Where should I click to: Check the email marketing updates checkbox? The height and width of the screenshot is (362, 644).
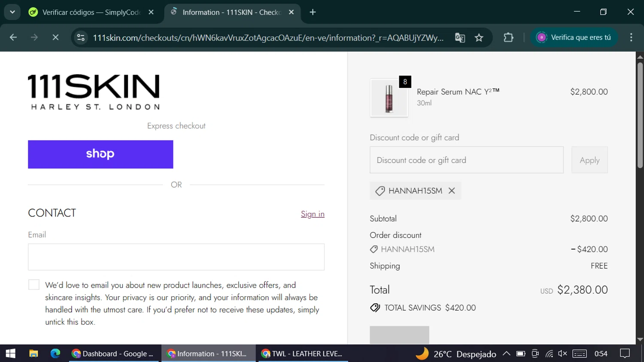click(34, 285)
